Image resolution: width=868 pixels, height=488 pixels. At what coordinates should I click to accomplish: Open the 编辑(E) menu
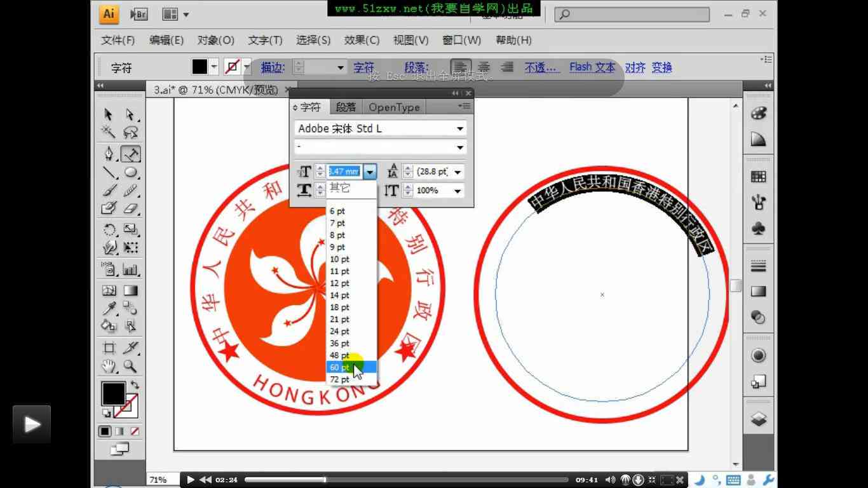(166, 40)
